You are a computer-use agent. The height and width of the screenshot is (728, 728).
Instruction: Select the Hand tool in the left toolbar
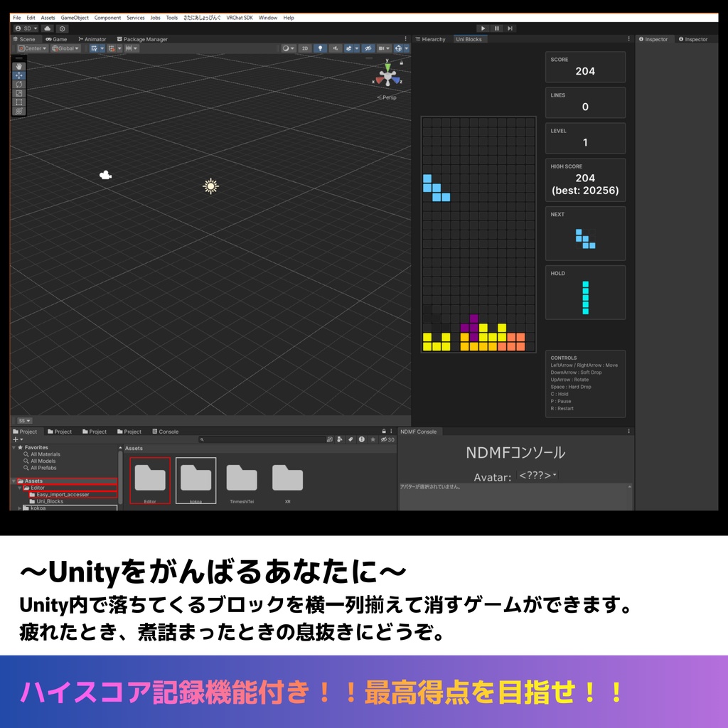click(19, 66)
